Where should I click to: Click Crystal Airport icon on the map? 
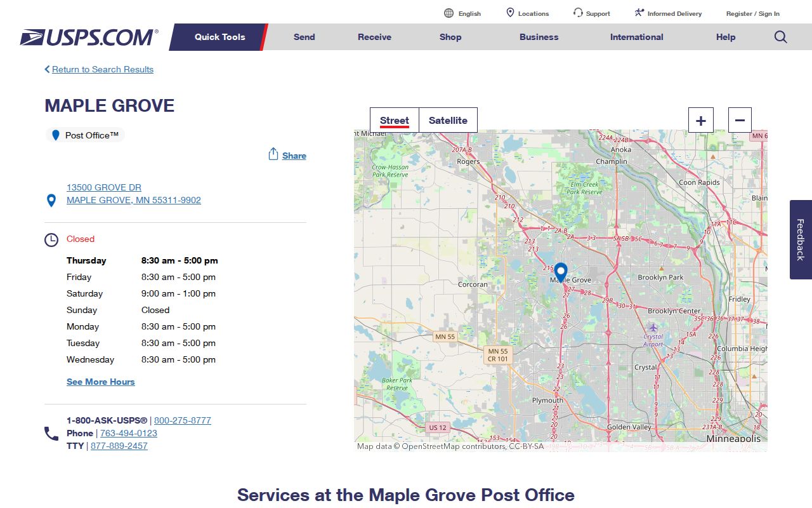653,327
